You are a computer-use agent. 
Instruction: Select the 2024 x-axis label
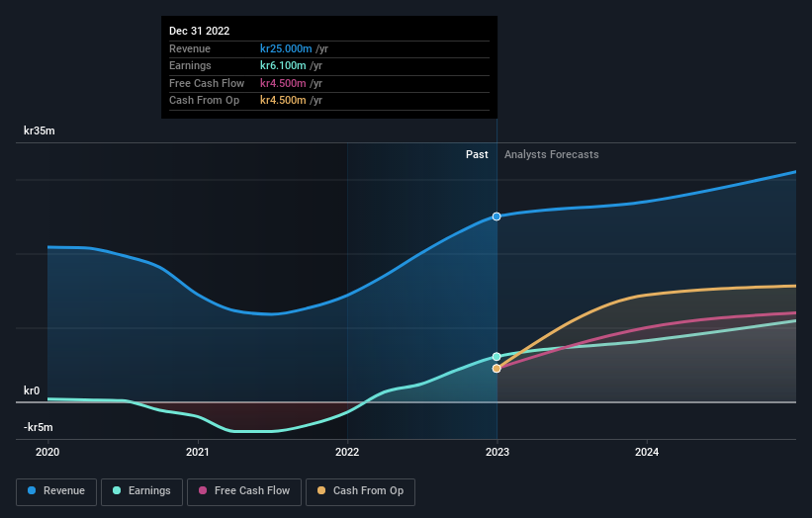point(647,453)
